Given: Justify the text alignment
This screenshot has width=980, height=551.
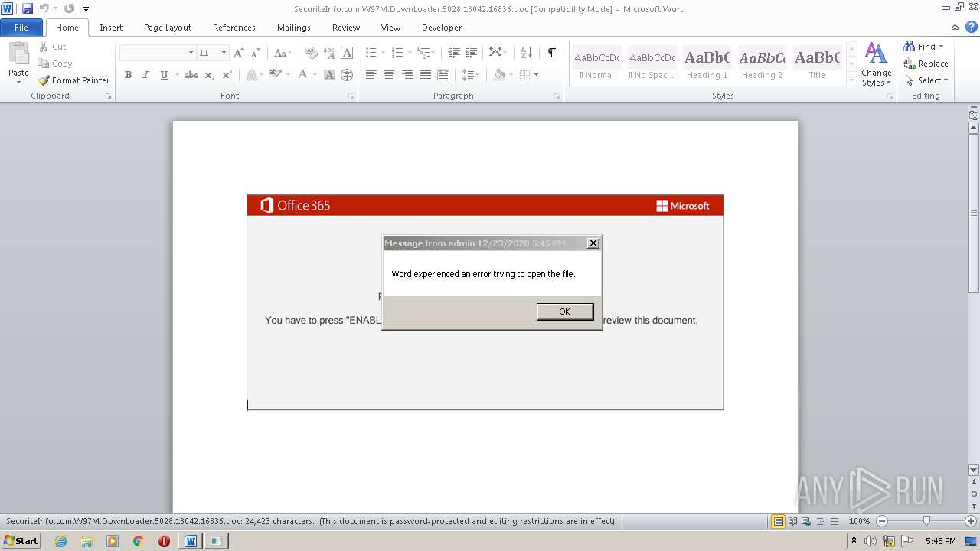Looking at the screenshot, I should [x=426, y=75].
